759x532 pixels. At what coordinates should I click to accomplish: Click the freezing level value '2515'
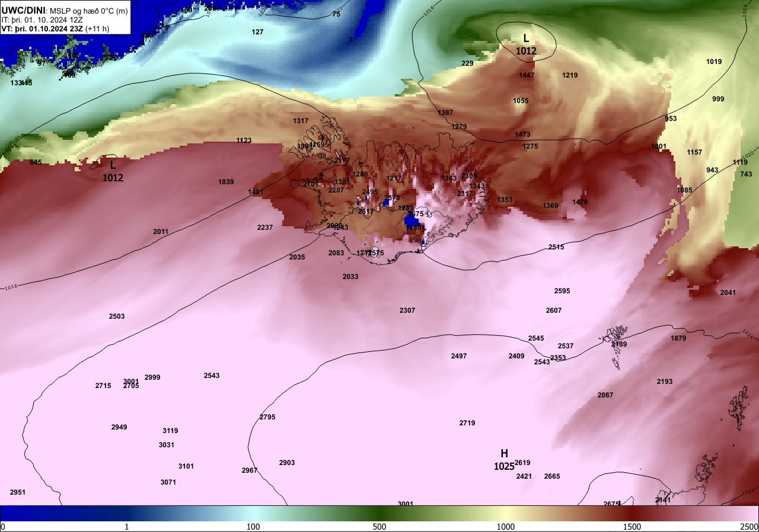click(556, 247)
